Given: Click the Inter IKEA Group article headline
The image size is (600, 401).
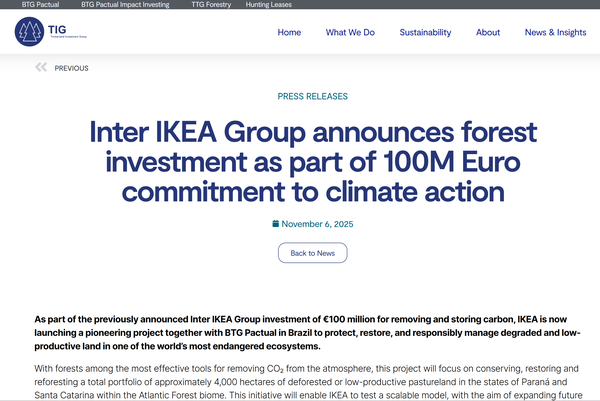Looking at the screenshot, I should coord(312,161).
